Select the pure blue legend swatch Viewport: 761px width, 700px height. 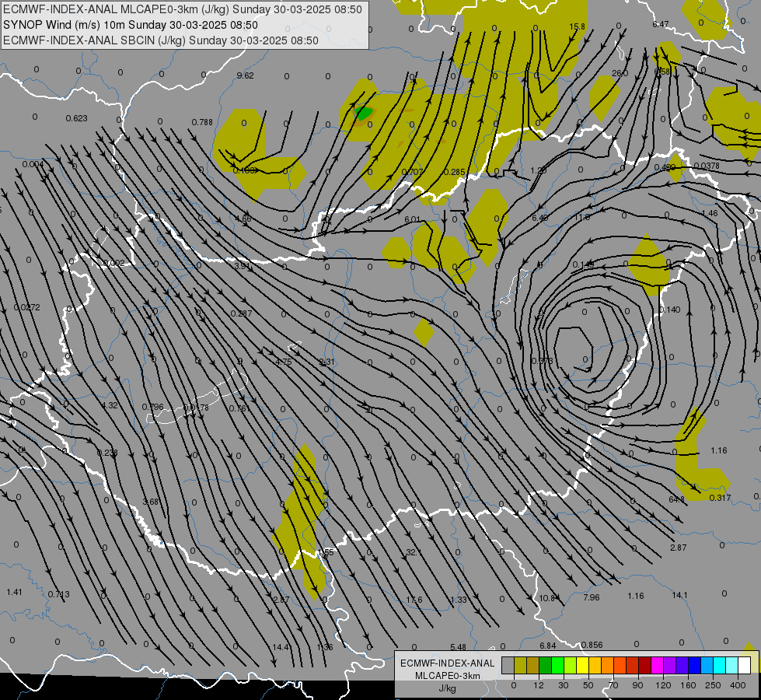coord(694,666)
